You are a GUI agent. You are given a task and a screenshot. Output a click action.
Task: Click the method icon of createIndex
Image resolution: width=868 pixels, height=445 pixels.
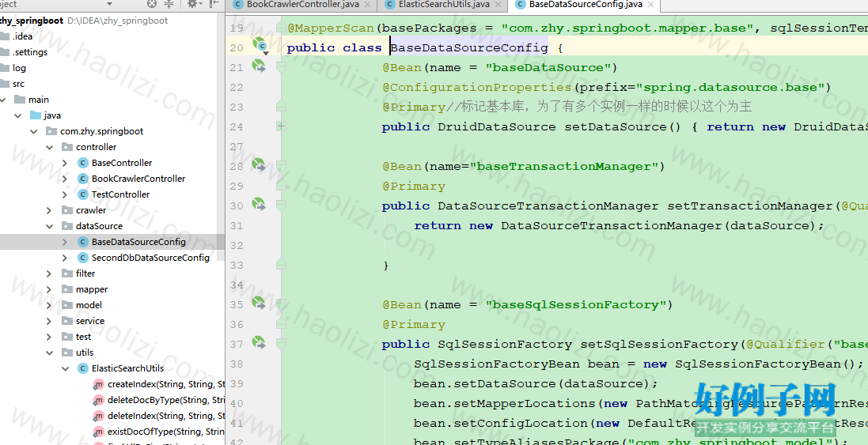(x=99, y=384)
